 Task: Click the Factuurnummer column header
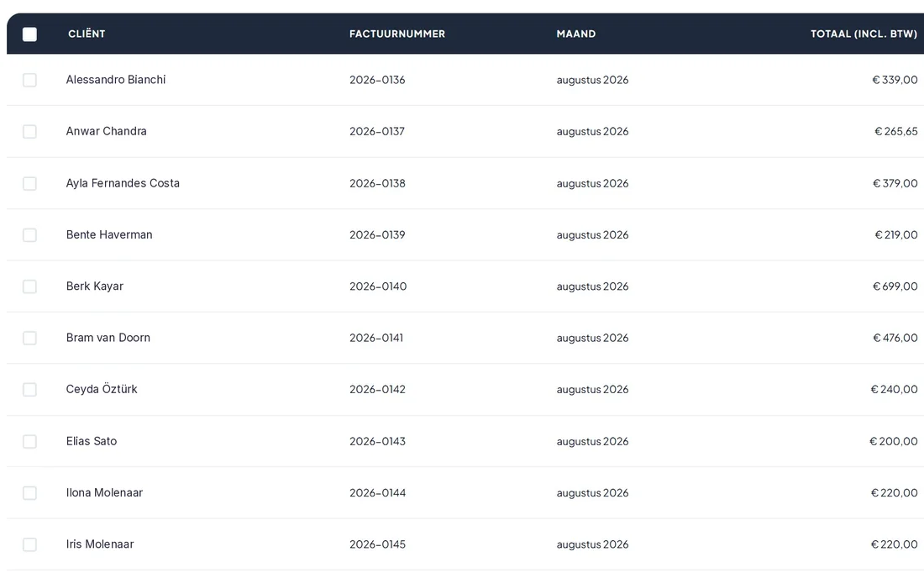[x=397, y=34]
